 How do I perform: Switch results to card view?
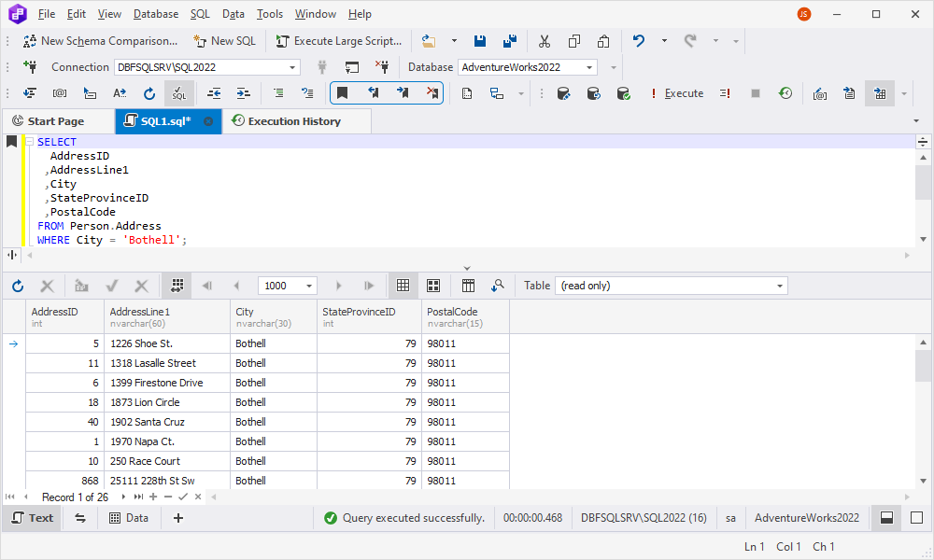click(433, 287)
